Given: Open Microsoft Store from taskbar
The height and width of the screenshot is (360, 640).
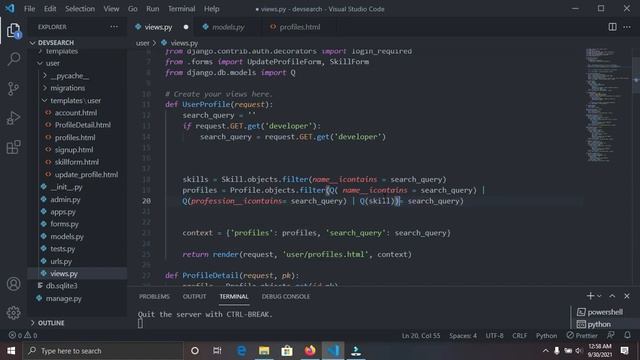Looking at the screenshot, I should [287, 351].
